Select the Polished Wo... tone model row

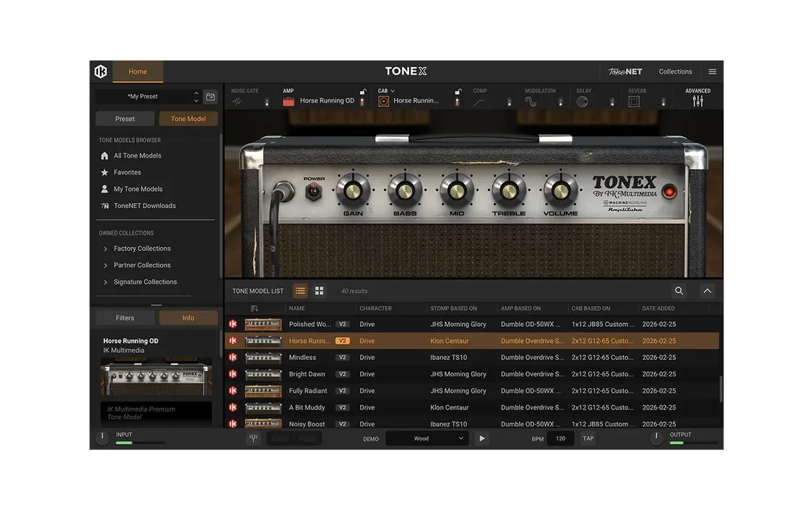point(472,325)
